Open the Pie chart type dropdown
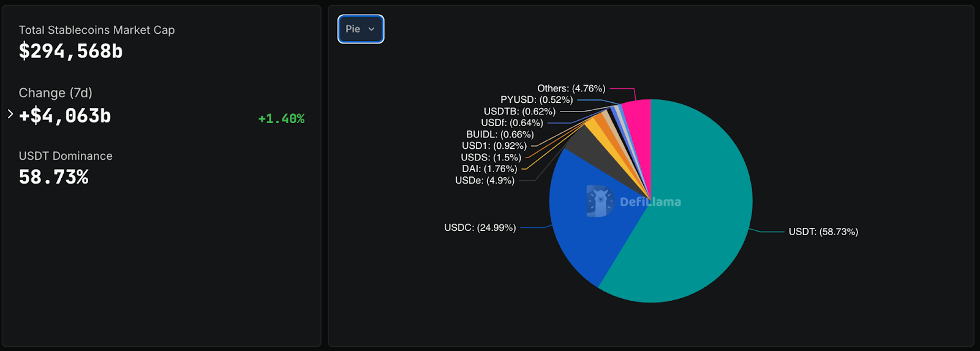The width and height of the screenshot is (980, 351). coord(361,29)
